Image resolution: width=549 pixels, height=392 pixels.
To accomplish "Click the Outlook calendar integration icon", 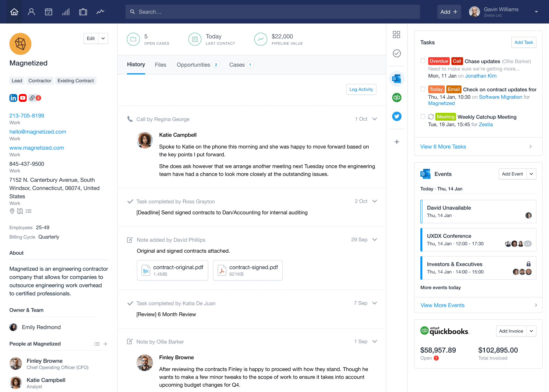I will [397, 79].
